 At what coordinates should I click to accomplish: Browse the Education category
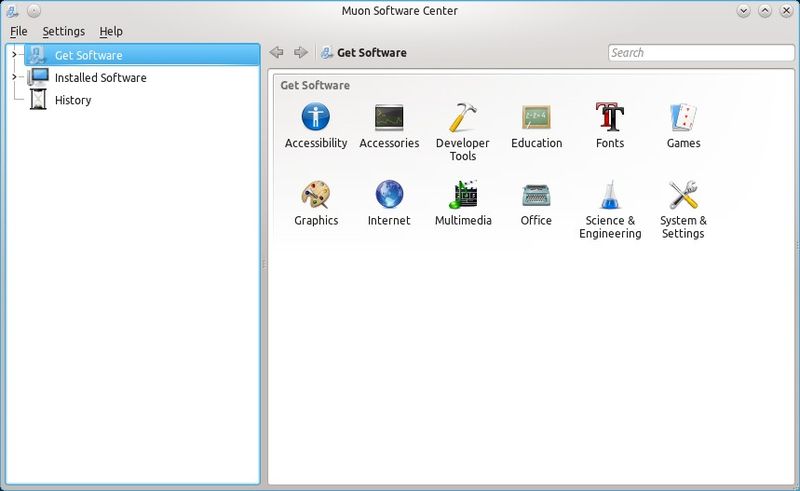click(x=536, y=119)
